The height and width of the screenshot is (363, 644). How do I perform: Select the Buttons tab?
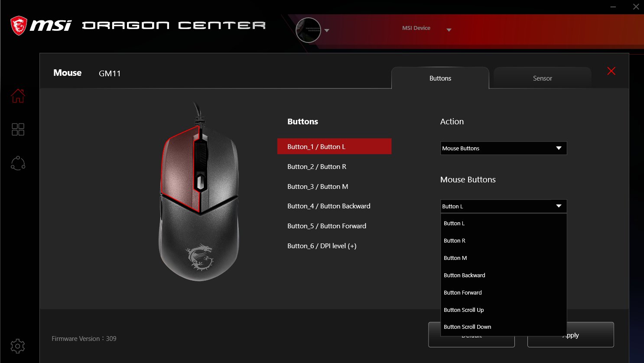[440, 78]
